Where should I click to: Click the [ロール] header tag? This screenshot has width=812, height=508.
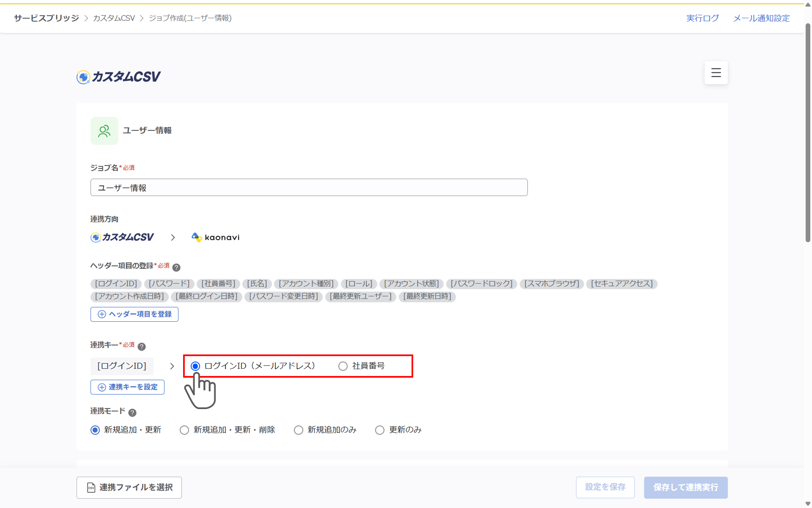pos(359,284)
